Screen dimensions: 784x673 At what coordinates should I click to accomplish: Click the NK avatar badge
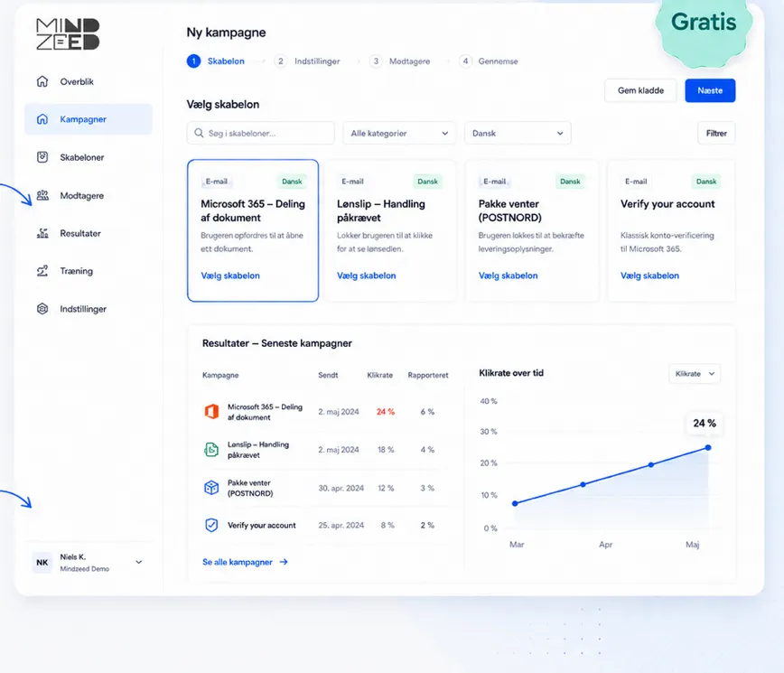coord(42,563)
